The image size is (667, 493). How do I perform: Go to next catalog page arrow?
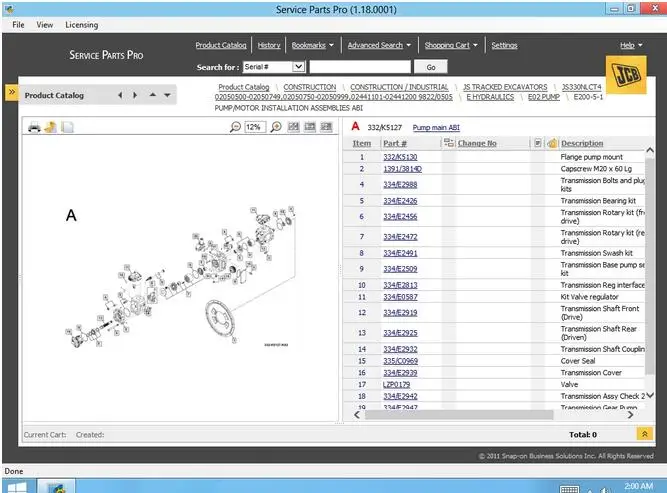click(135, 95)
